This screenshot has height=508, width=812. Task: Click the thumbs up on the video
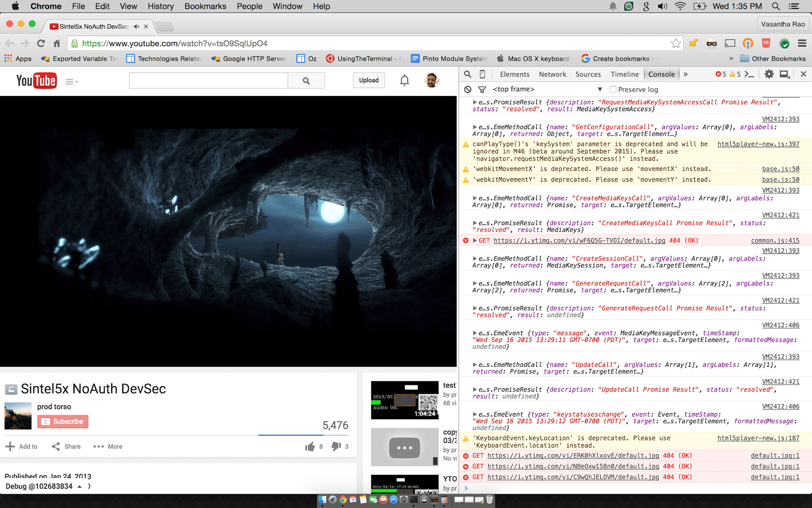coord(310,446)
